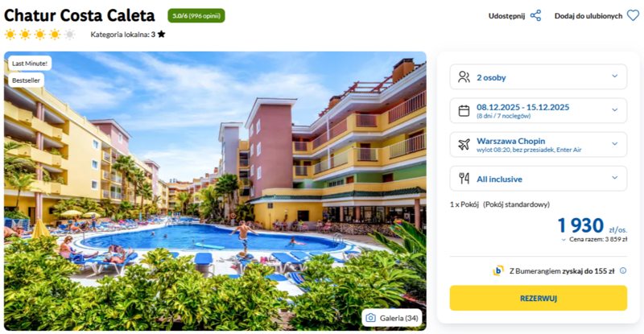This screenshot has height=334, width=644.
Task: Open the 08.12.2025 - 15.12.2025 date dropdown
Action: (x=539, y=110)
